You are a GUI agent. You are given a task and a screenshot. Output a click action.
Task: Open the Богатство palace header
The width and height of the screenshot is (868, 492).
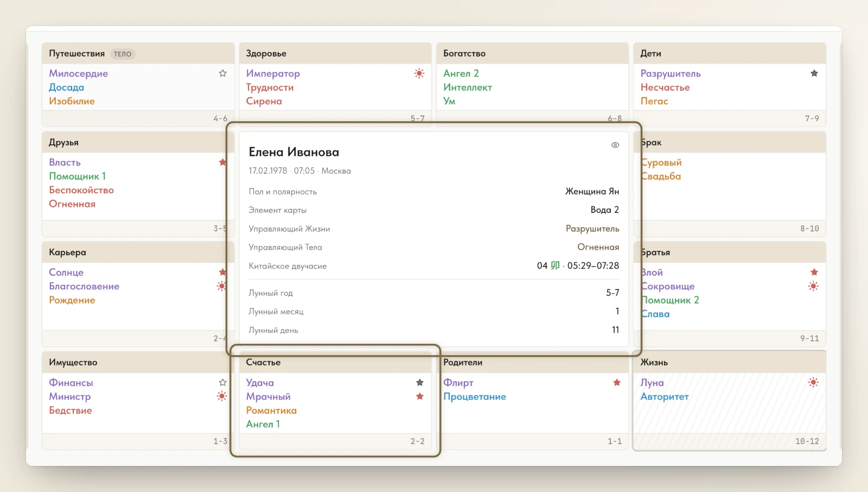click(532, 53)
